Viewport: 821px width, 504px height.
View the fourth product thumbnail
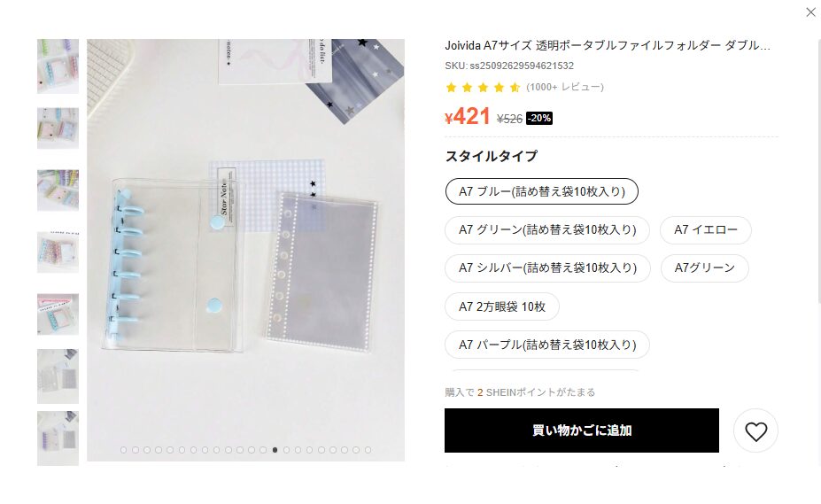pos(58,252)
